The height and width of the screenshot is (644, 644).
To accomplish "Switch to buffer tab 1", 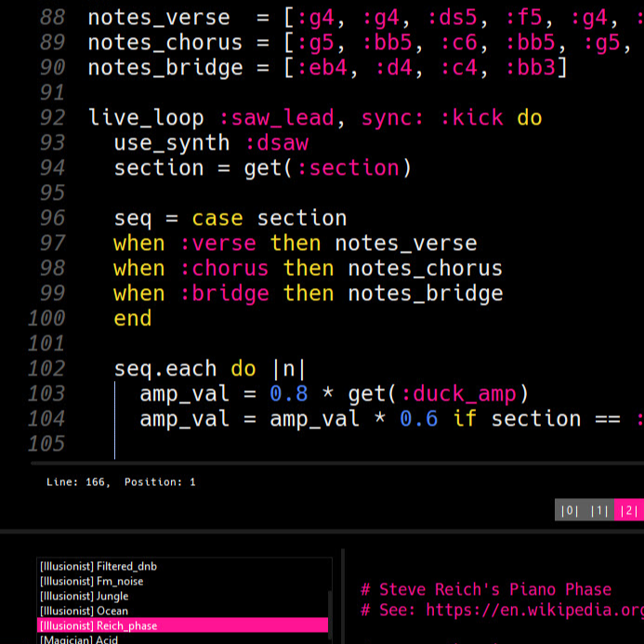I will point(599,510).
